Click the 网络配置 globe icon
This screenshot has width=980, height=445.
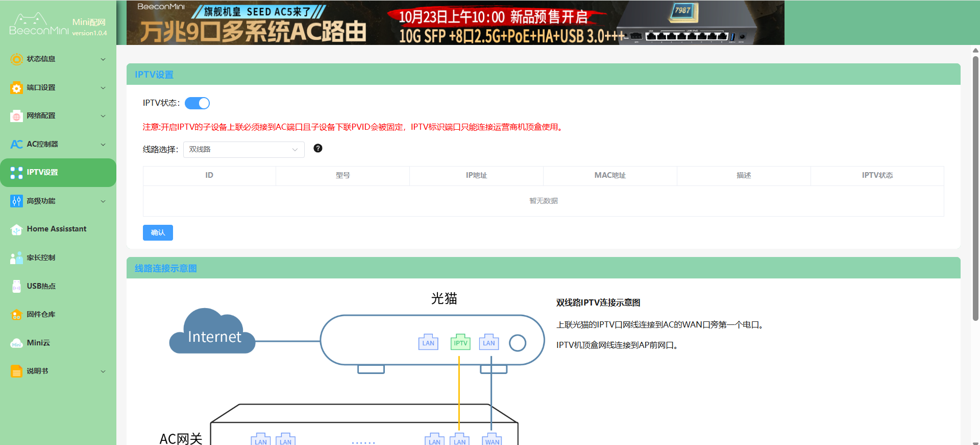(x=16, y=116)
